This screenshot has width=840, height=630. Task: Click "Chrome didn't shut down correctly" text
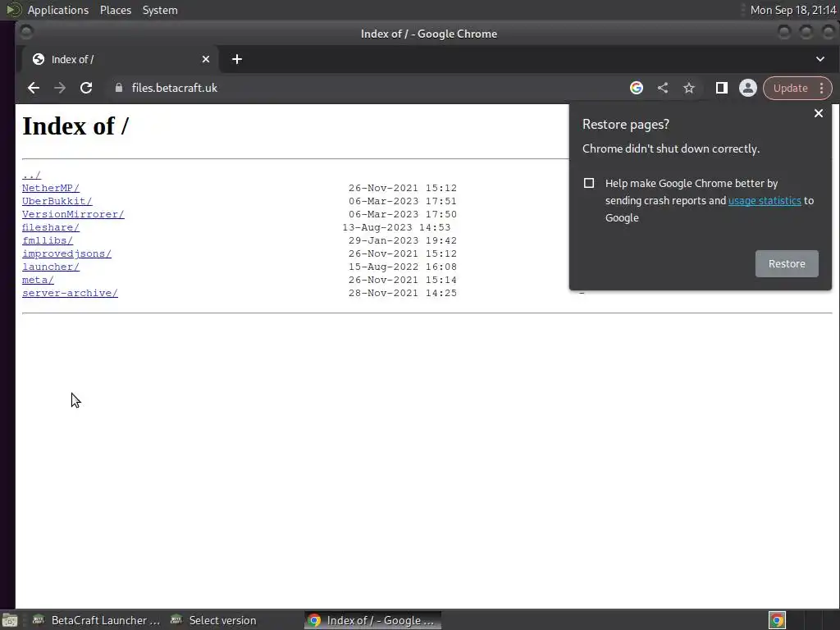click(671, 149)
